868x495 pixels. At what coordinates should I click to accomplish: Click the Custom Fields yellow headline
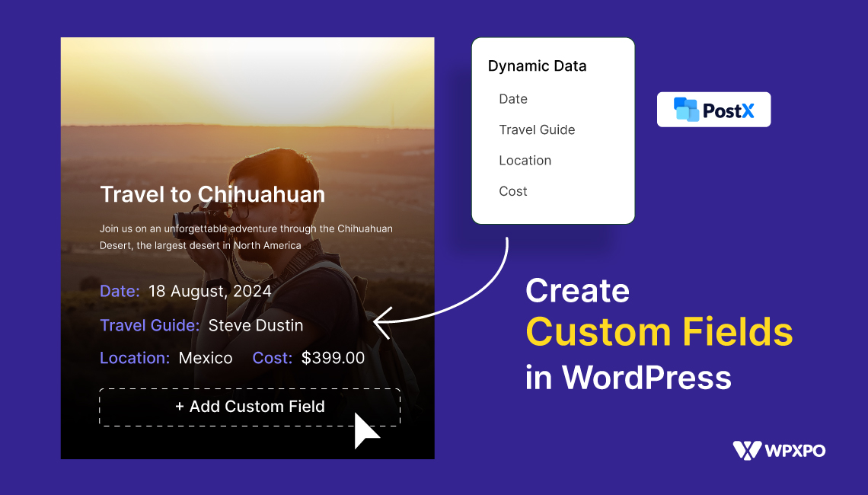tap(659, 332)
